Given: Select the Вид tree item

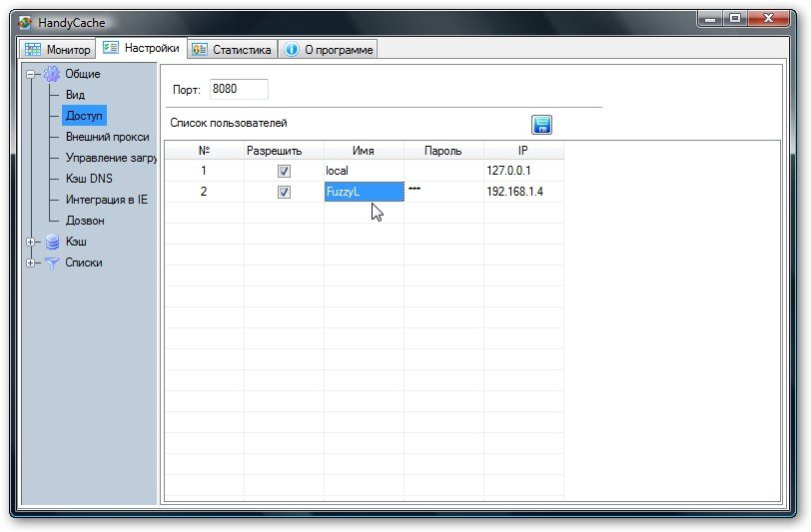Looking at the screenshot, I should [75, 95].
